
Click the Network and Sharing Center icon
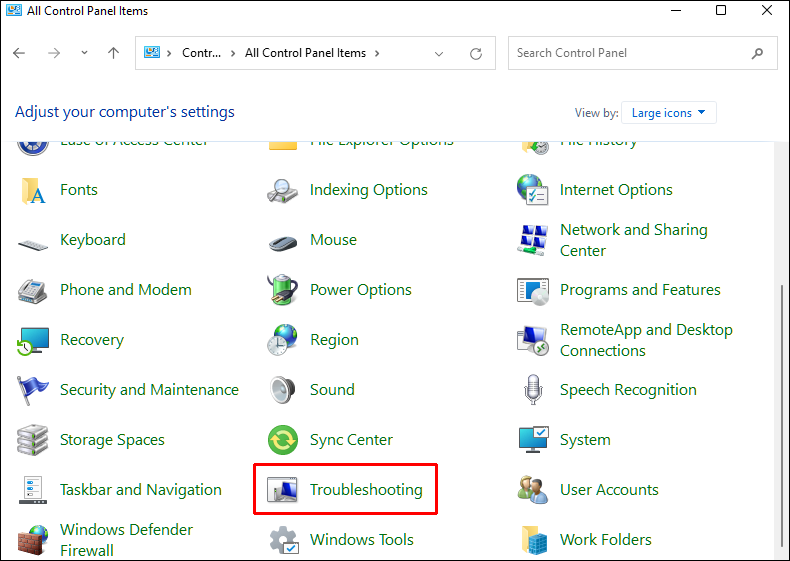tap(533, 240)
